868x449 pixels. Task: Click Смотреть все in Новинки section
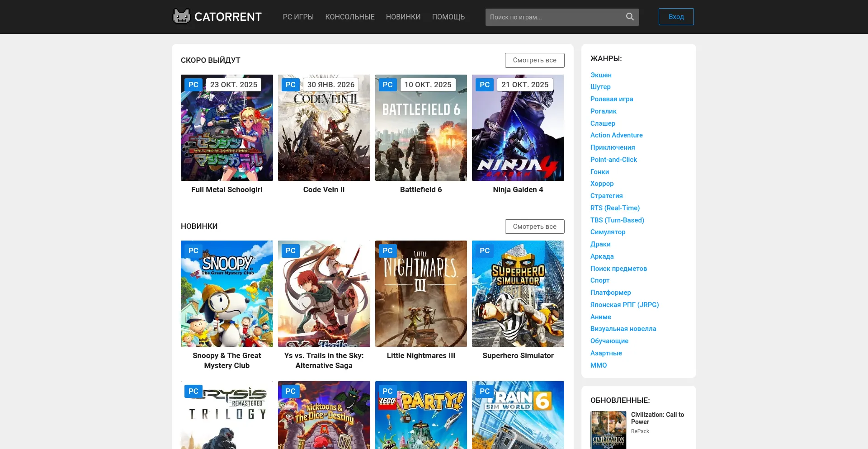pyautogui.click(x=534, y=227)
